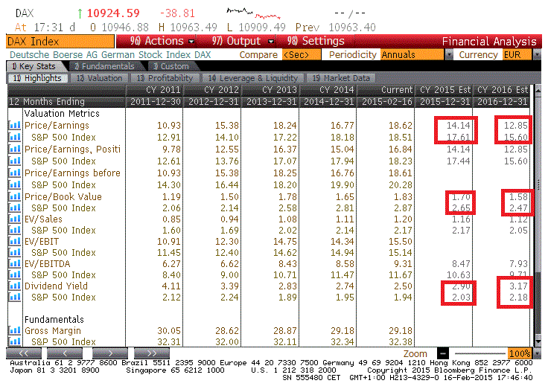Open chart icon for EV/Sales row

tap(15, 219)
